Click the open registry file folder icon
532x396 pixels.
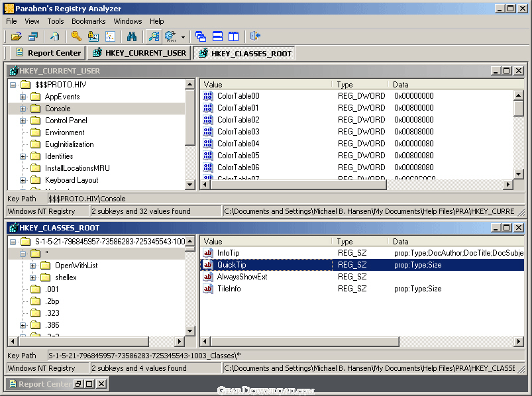(x=17, y=36)
